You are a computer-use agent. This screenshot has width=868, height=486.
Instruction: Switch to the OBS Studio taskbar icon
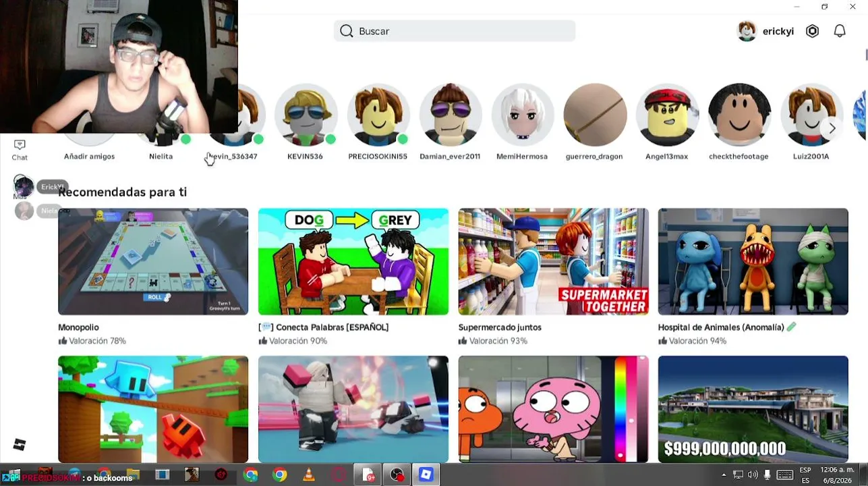click(397, 475)
